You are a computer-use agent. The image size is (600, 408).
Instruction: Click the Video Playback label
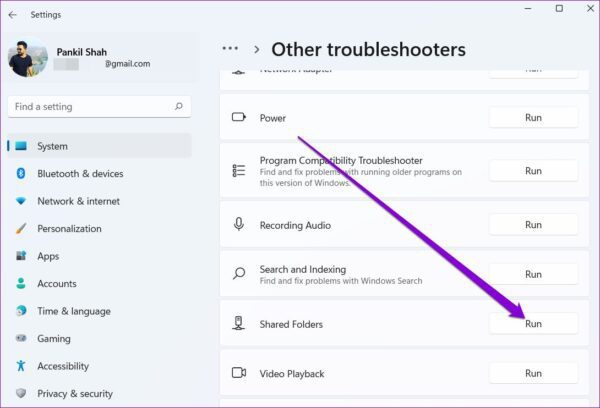[x=292, y=374]
